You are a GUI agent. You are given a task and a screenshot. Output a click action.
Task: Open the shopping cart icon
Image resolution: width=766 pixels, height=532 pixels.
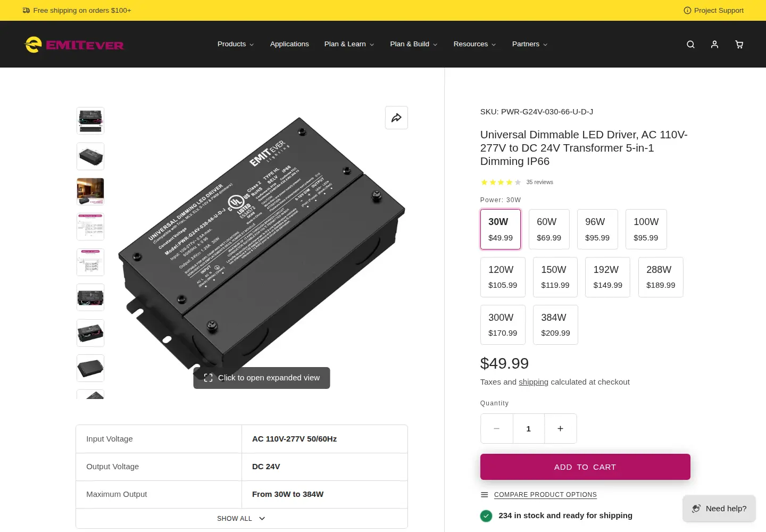pos(739,44)
